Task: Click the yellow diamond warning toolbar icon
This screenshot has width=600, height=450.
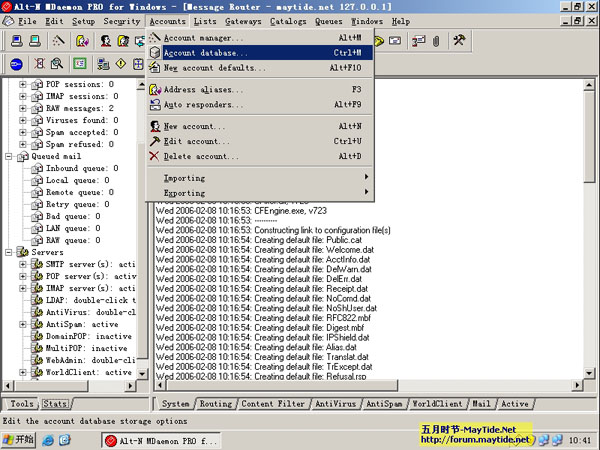Action: pos(121,64)
